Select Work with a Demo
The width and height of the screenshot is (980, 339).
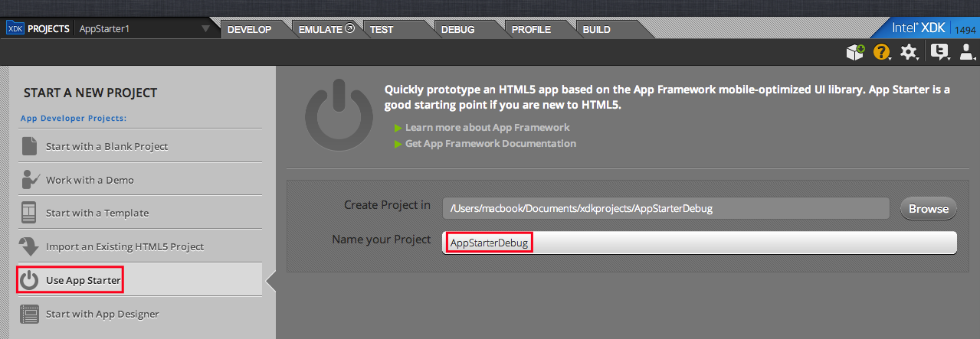coord(90,180)
